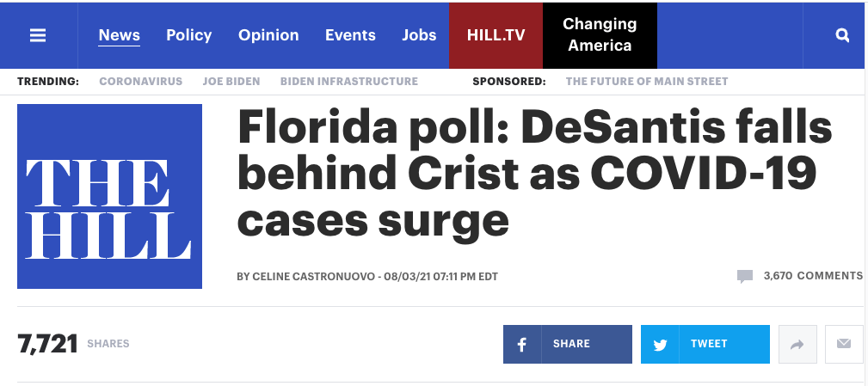Click the Facebook share icon
This screenshot has height=386, width=868.
click(x=522, y=344)
